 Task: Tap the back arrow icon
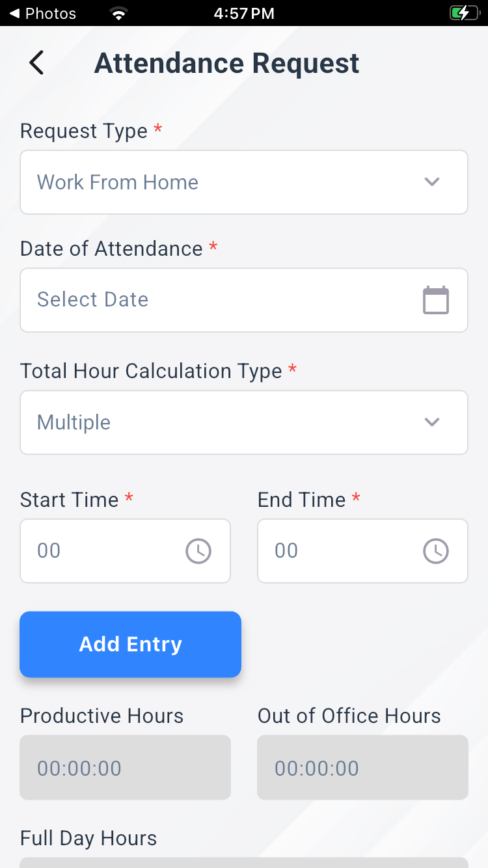pyautogui.click(x=36, y=63)
